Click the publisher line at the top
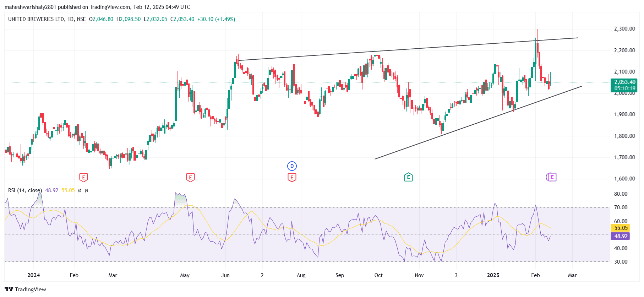The height and width of the screenshot is (297, 644). click(97, 7)
